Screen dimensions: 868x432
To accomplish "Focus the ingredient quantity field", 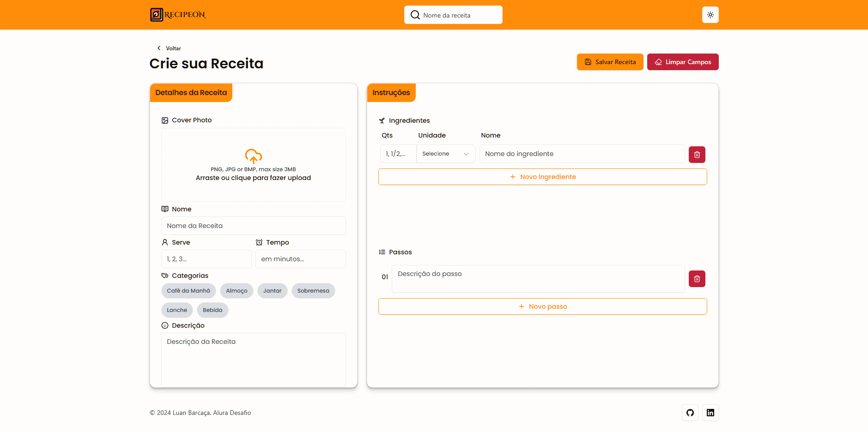I will (x=398, y=154).
